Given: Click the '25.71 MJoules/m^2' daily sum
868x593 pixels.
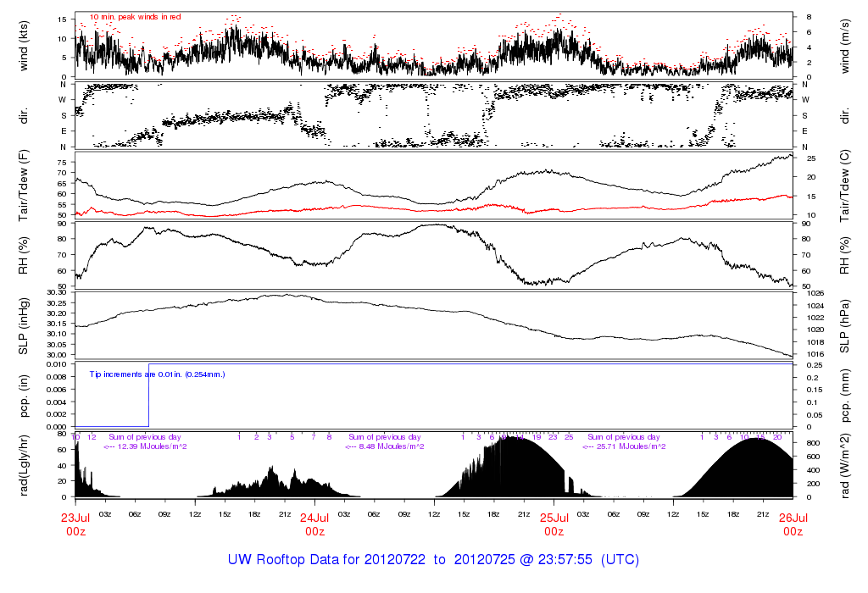Looking at the screenshot, I should (x=631, y=446).
